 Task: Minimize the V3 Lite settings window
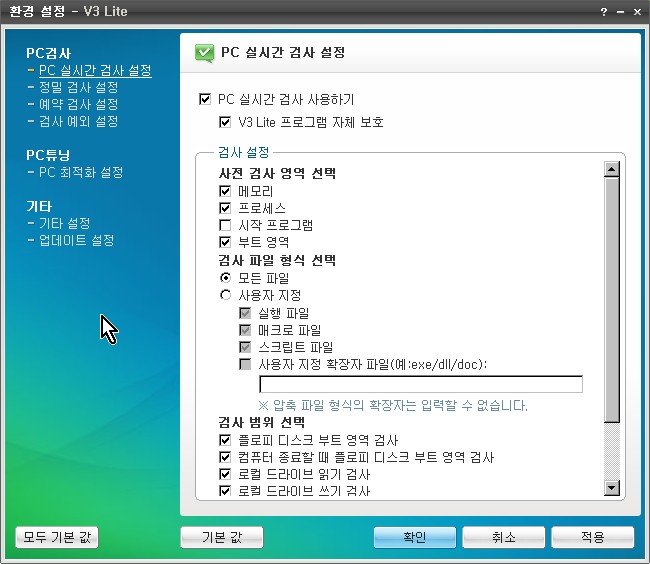[620, 12]
